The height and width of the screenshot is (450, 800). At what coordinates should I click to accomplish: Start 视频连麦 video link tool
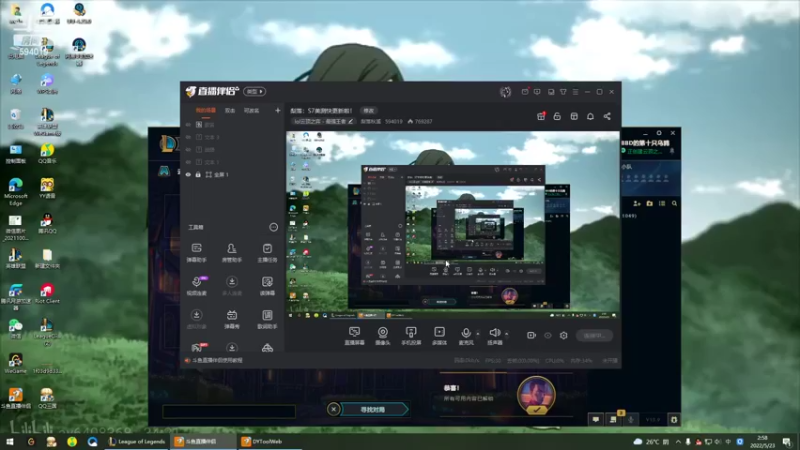196,286
